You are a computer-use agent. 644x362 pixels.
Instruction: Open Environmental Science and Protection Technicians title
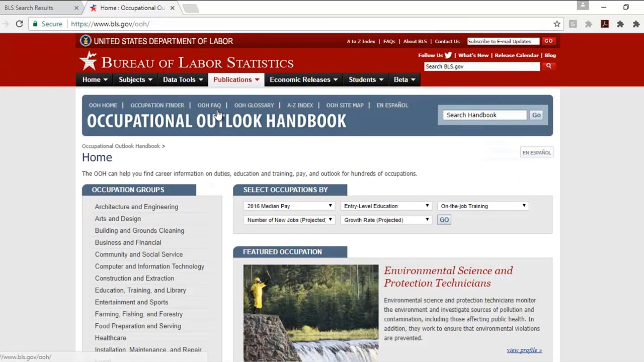(x=448, y=277)
